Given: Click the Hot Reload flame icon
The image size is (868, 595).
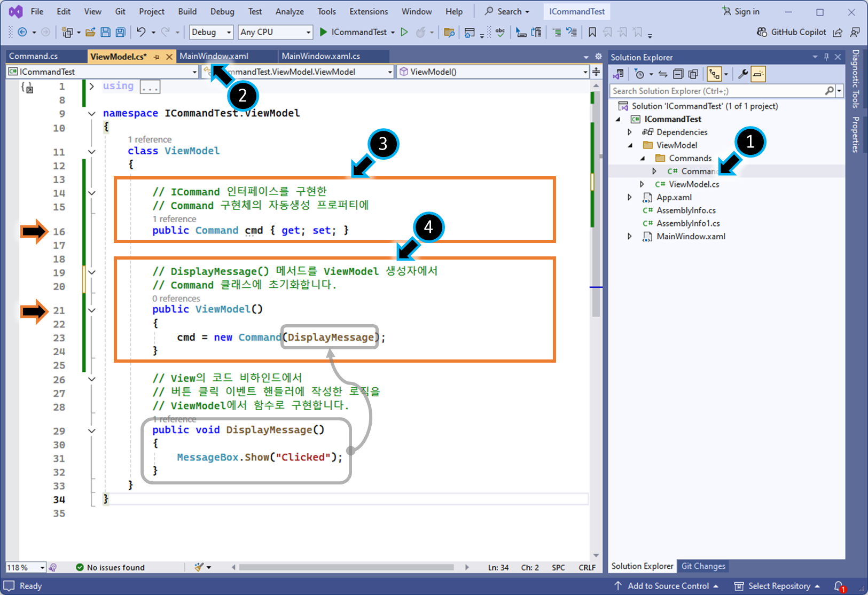Looking at the screenshot, I should pyautogui.click(x=421, y=32).
